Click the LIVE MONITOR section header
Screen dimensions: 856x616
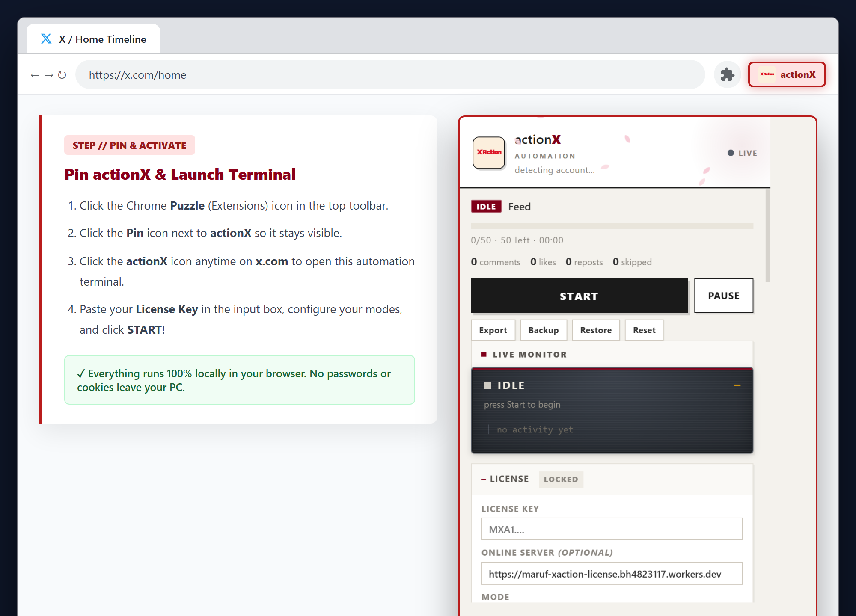[612, 354]
